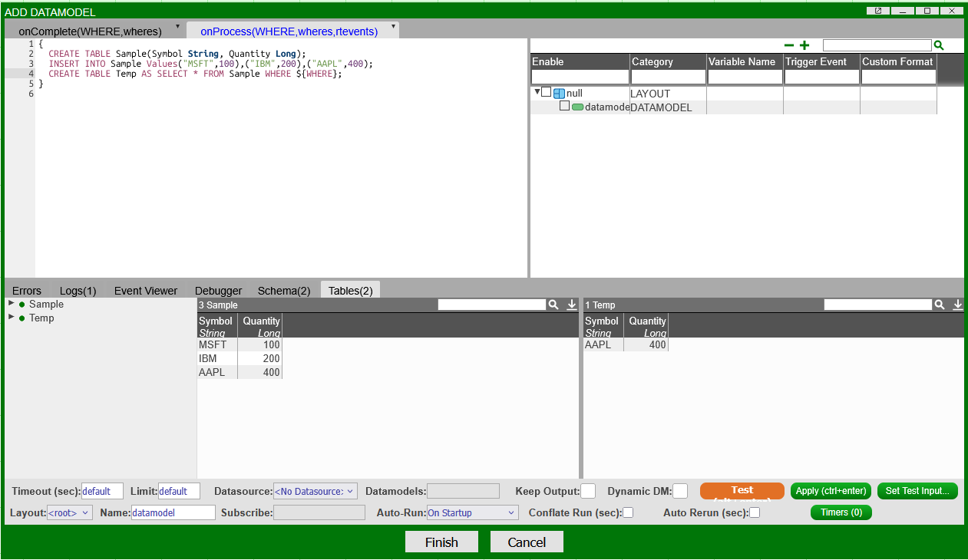Open the onComplete(WHERE,wheres) code tab

click(91, 31)
